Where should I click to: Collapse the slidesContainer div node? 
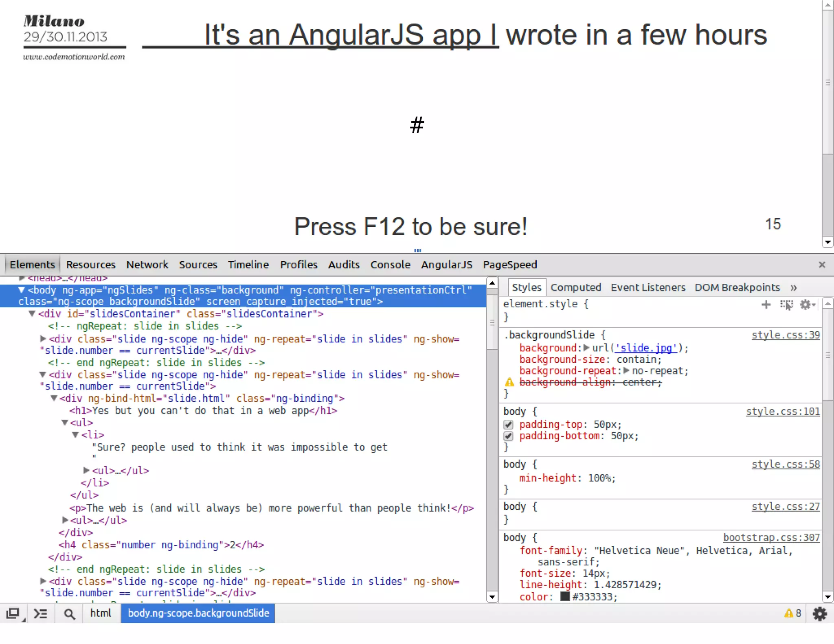pos(32,313)
